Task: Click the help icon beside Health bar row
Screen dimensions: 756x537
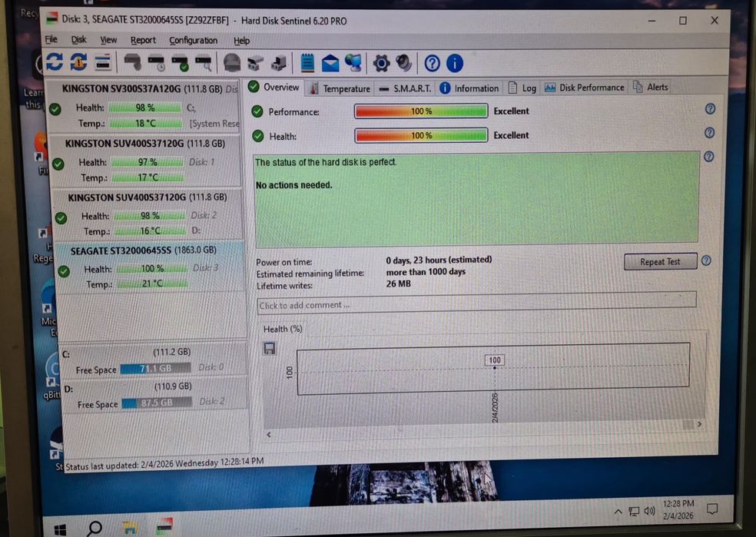Action: coord(709,133)
